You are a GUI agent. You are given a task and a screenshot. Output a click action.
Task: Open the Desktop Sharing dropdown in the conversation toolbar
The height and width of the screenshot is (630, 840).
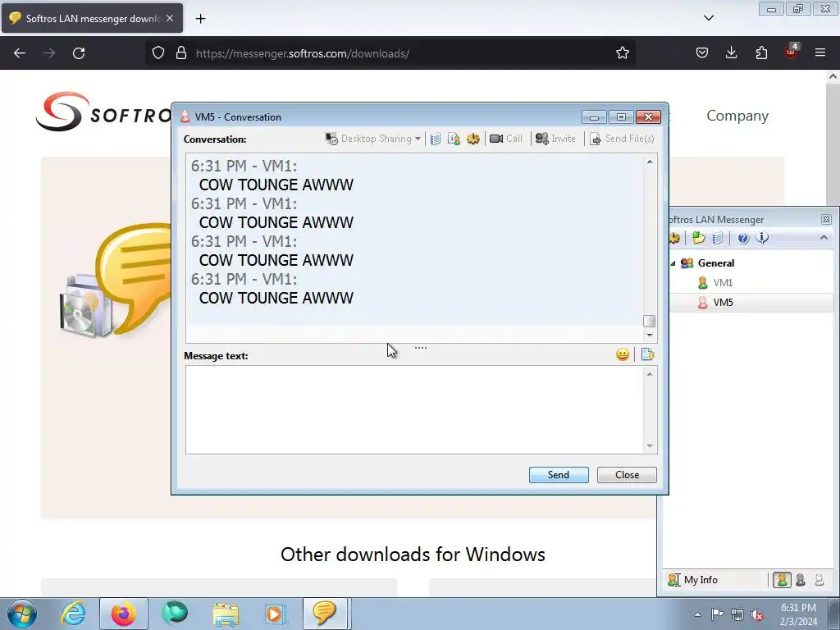pos(373,139)
